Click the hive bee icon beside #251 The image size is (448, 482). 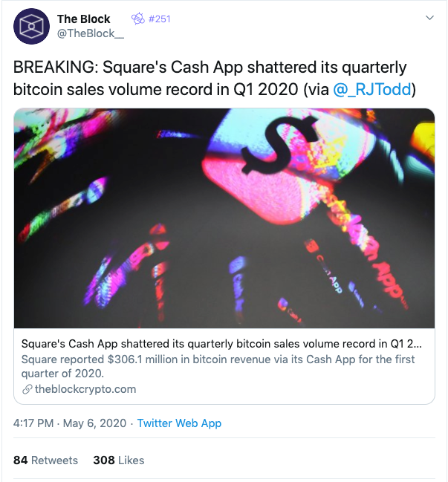pyautogui.click(x=137, y=19)
